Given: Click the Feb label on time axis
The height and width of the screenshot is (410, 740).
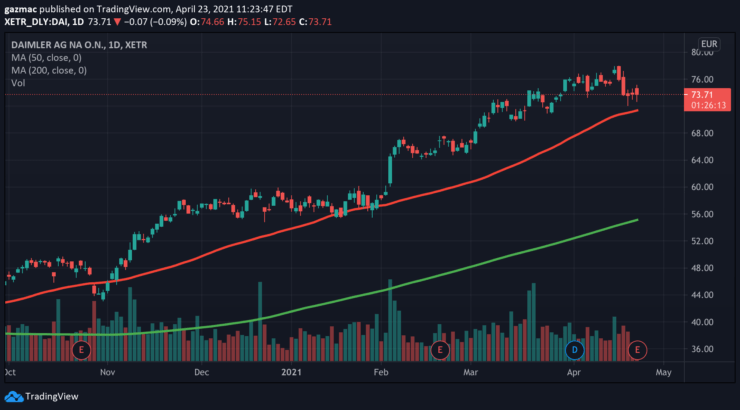Looking at the screenshot, I should (x=381, y=372).
